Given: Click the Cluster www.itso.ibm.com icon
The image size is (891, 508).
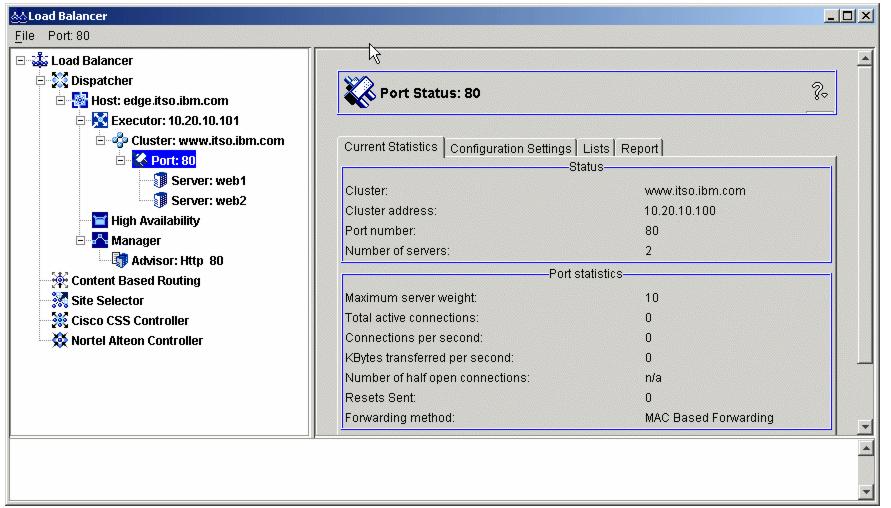Looking at the screenshot, I should [120, 140].
